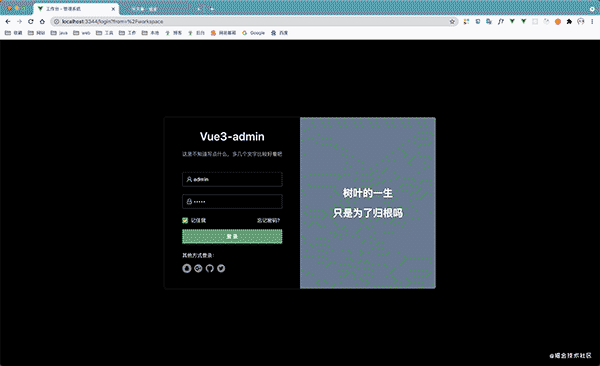Screen dimensions: 600x366
Task: Click the italic f extension icon
Action: pyautogui.click(x=501, y=21)
